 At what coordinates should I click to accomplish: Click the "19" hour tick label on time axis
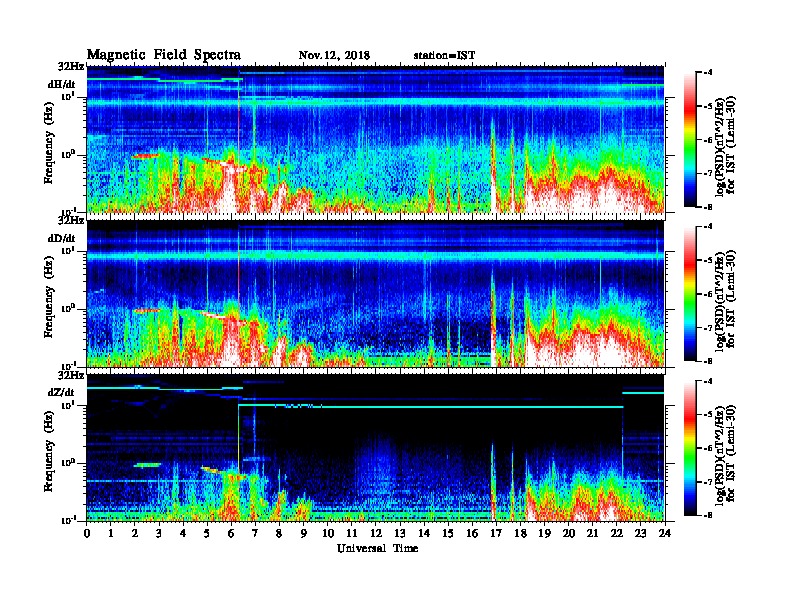544,533
